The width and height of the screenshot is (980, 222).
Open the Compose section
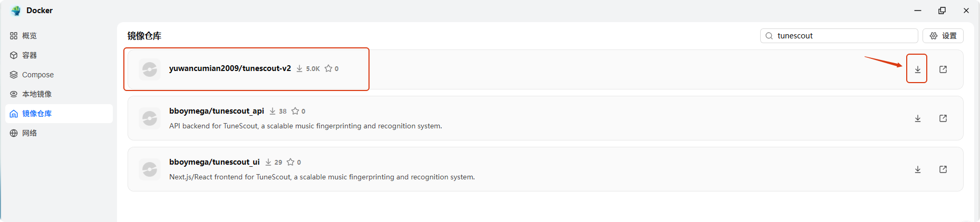(x=37, y=75)
